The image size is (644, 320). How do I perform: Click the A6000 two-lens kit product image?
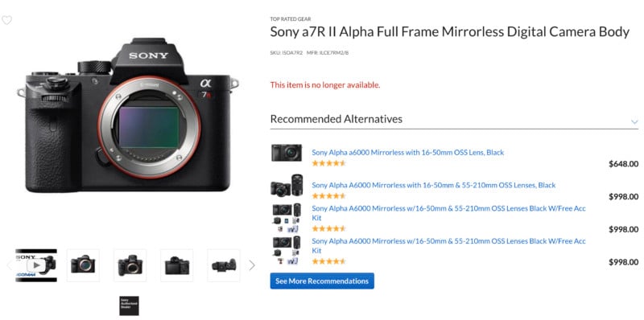(x=287, y=186)
